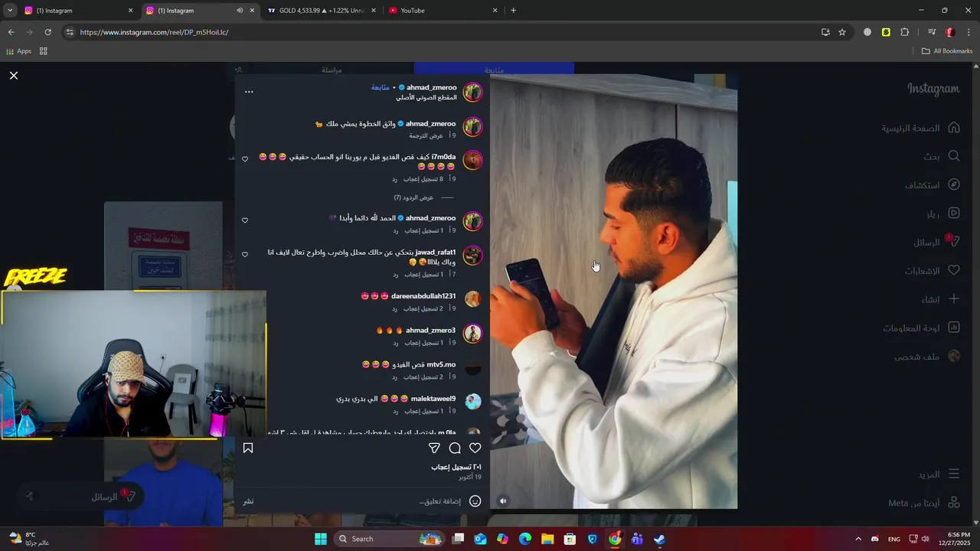Switch to the YouTube browser tab
The width and height of the screenshot is (980, 551).
443,11
